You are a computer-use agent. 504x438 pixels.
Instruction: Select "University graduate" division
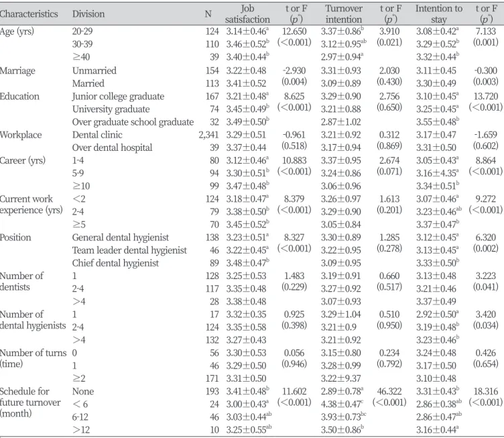(111, 109)
